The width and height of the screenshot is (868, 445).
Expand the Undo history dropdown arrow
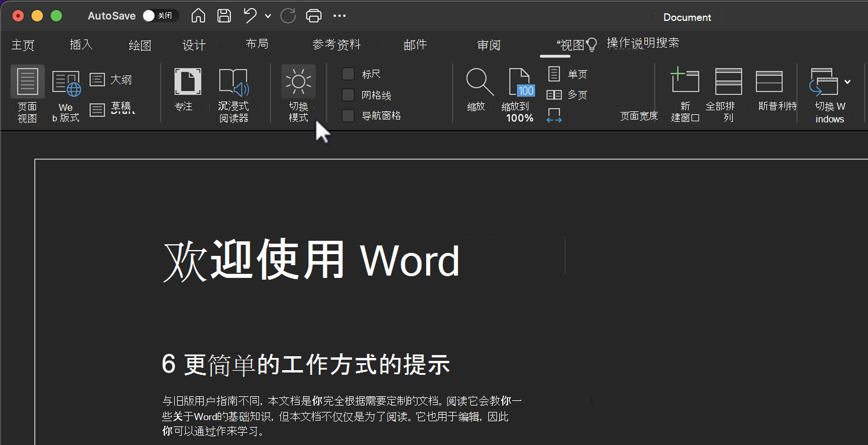point(268,16)
